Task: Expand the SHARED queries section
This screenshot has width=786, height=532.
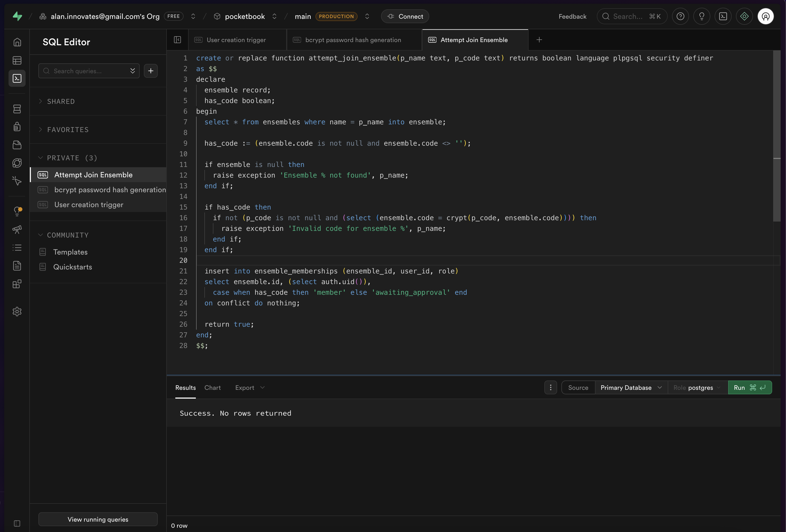Action: click(x=61, y=101)
